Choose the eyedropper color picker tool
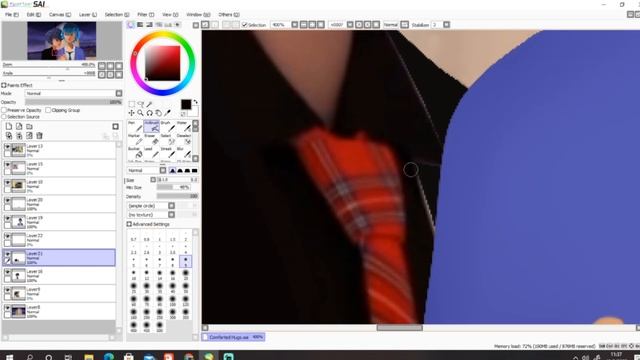 (167, 113)
